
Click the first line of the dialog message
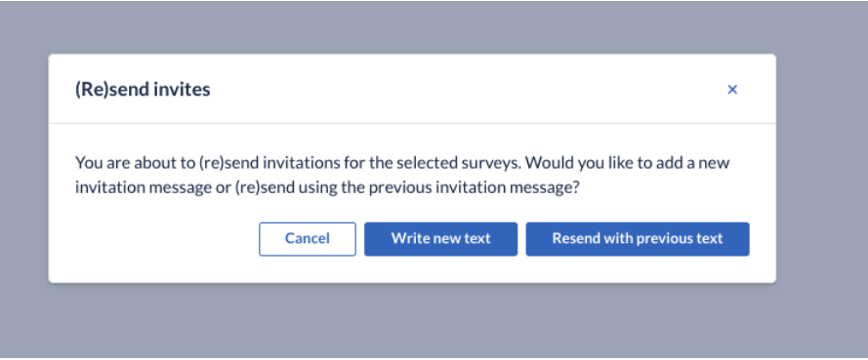[402, 163]
